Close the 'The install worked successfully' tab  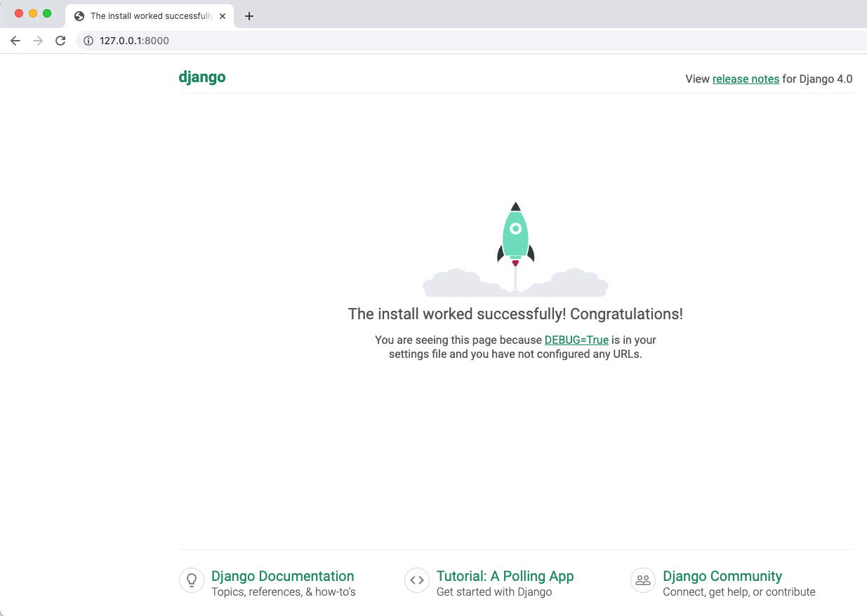pyautogui.click(x=223, y=15)
